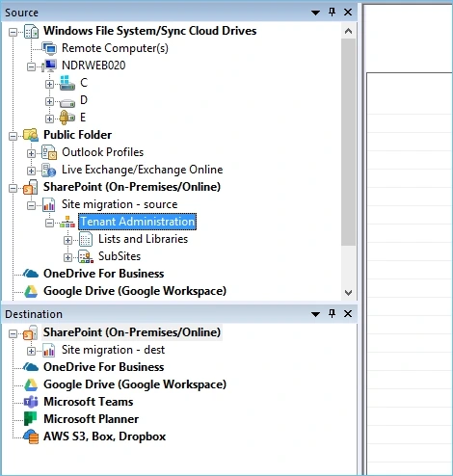The image size is (453, 476).
Task: Click the Site migration - dest chart icon
Action: (x=49, y=350)
